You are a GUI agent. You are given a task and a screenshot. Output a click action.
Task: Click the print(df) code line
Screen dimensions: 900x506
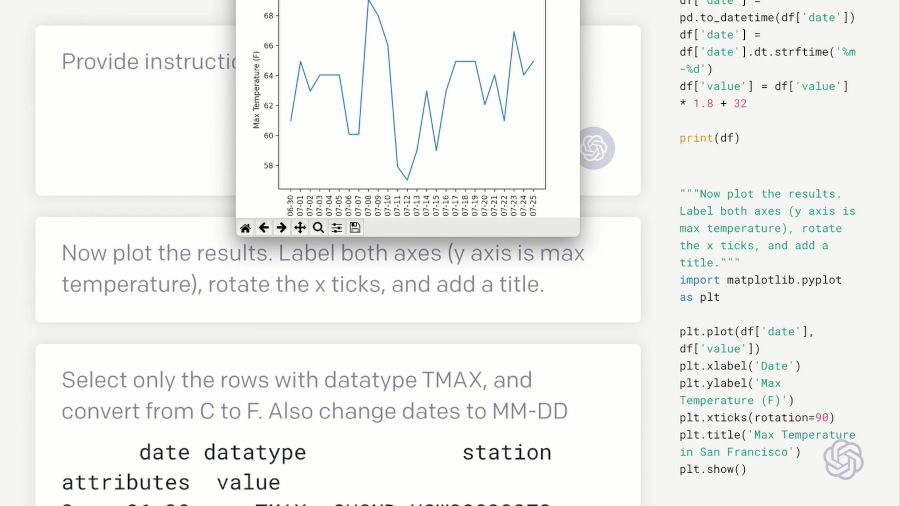[709, 138]
